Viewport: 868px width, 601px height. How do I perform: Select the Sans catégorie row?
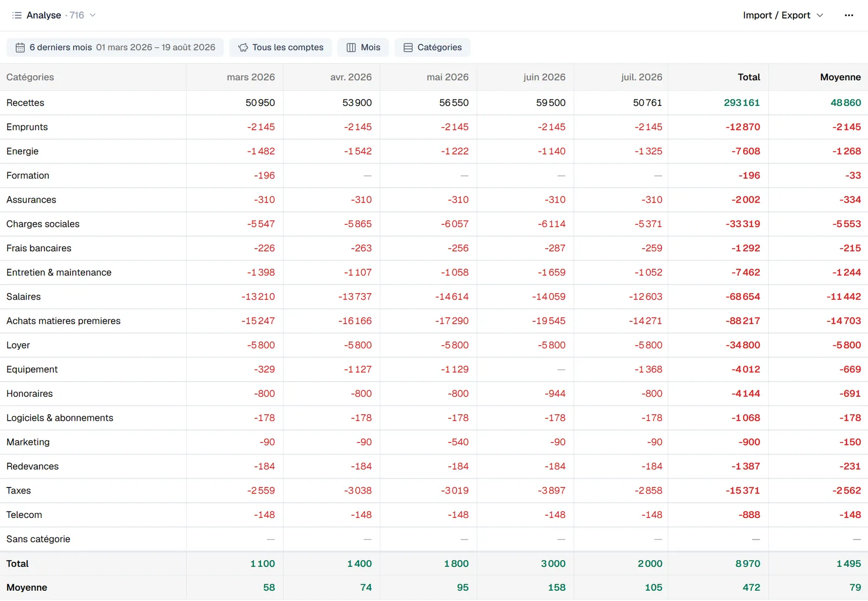(x=434, y=539)
